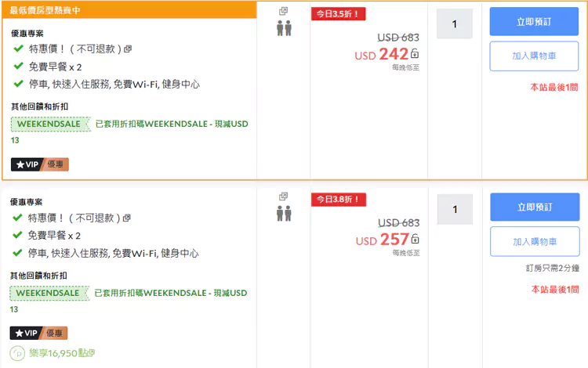Click the lock icon beside USD 242
588x368 pixels.
pos(415,53)
